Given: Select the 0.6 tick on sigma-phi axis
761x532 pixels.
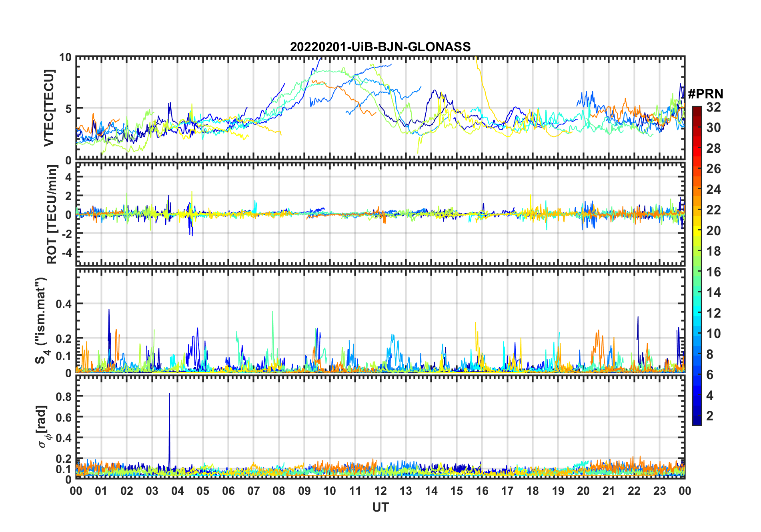Looking at the screenshot, I should [x=64, y=417].
